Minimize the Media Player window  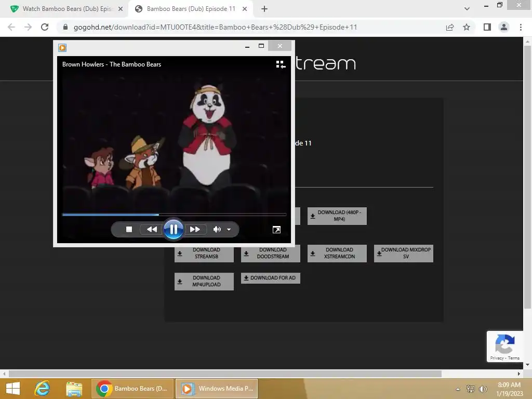pos(247,46)
